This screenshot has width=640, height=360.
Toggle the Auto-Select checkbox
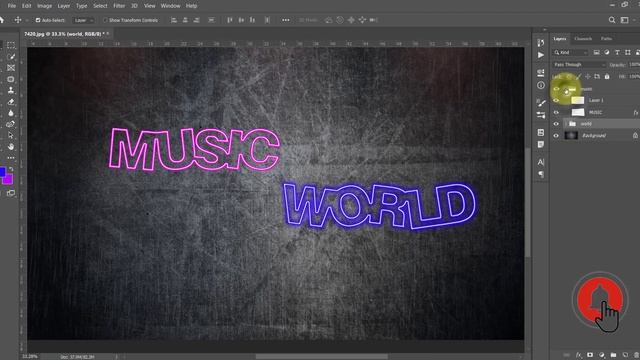point(38,20)
